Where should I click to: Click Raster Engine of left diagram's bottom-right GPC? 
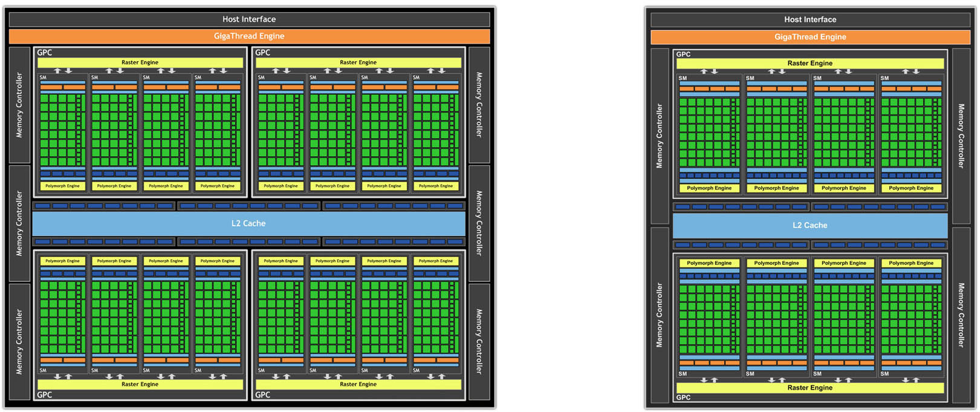coord(358,384)
